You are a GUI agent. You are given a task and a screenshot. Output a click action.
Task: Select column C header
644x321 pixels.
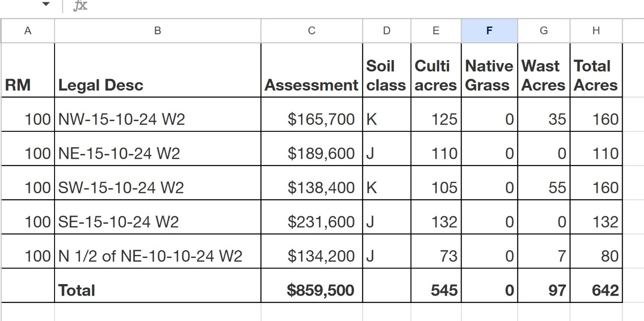(x=312, y=31)
